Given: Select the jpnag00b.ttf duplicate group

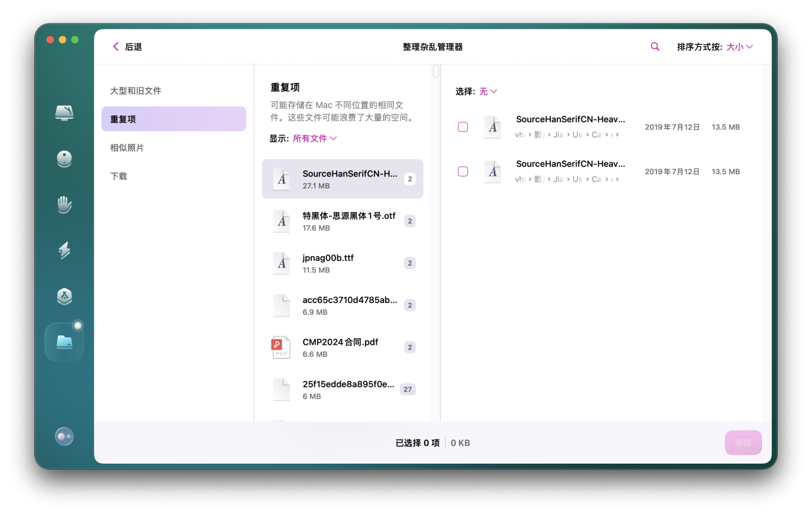Looking at the screenshot, I should click(343, 263).
